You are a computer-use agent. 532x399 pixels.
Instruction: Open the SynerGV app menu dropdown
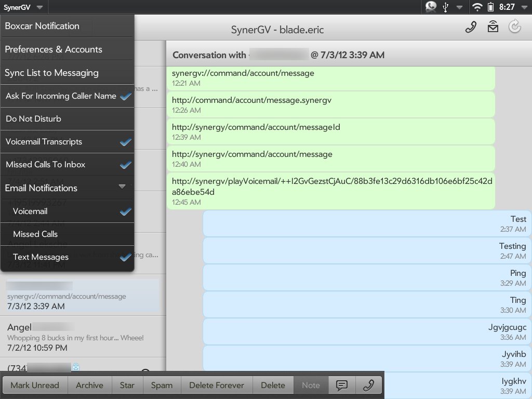(24, 7)
